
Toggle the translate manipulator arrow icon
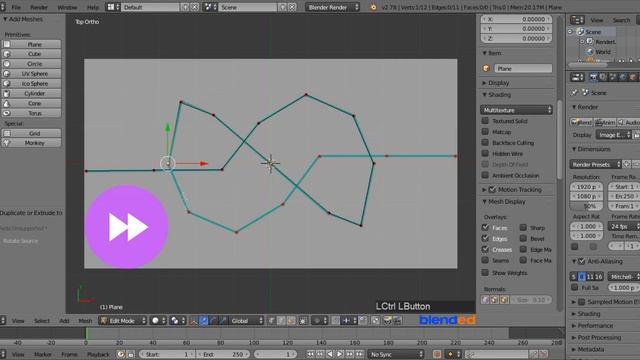(204, 321)
